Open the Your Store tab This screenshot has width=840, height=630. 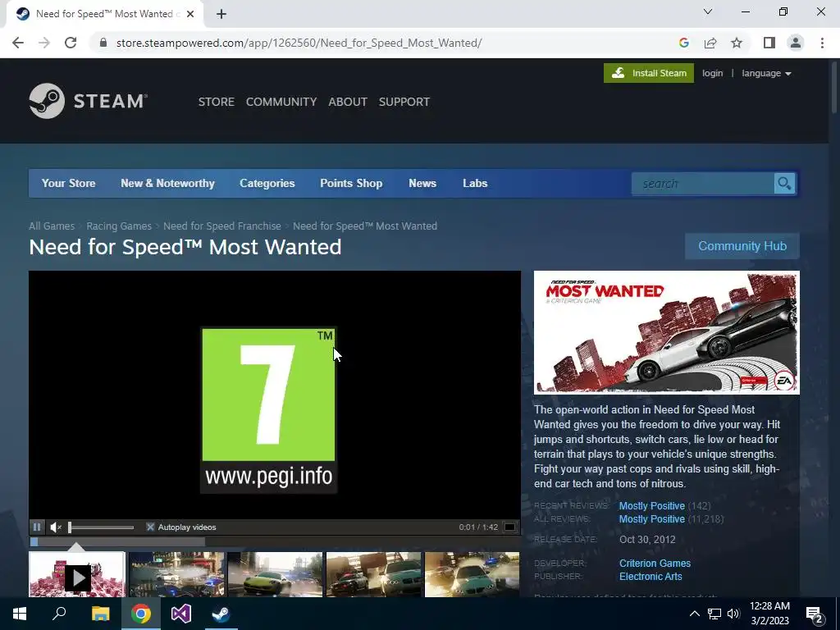(69, 183)
